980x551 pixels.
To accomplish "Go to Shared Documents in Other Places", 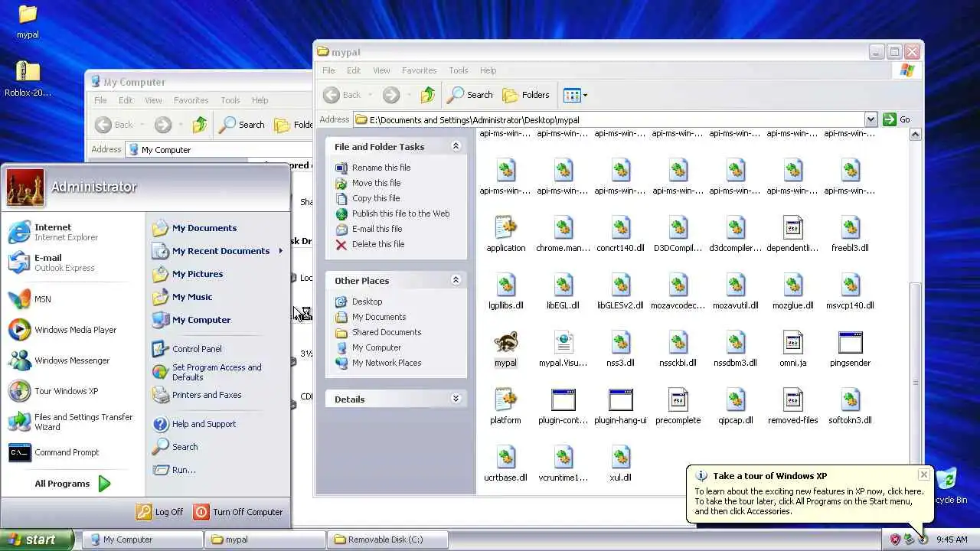I will [x=387, y=332].
